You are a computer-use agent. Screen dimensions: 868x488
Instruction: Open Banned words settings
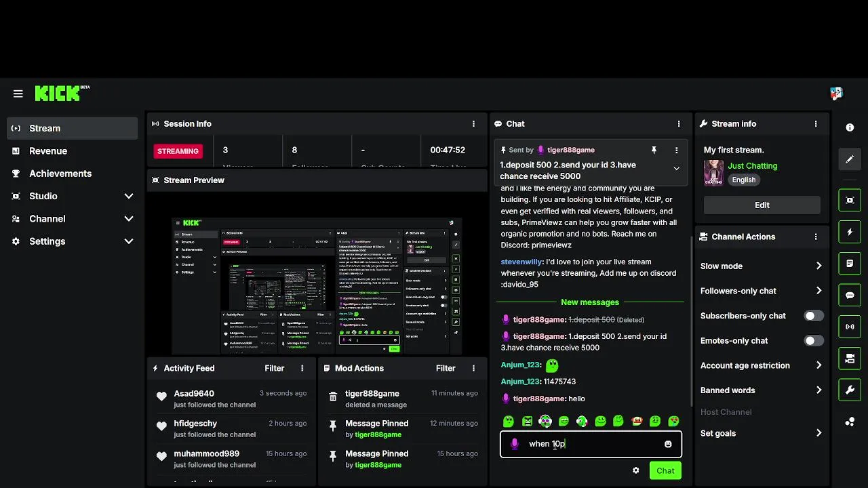[x=762, y=390]
